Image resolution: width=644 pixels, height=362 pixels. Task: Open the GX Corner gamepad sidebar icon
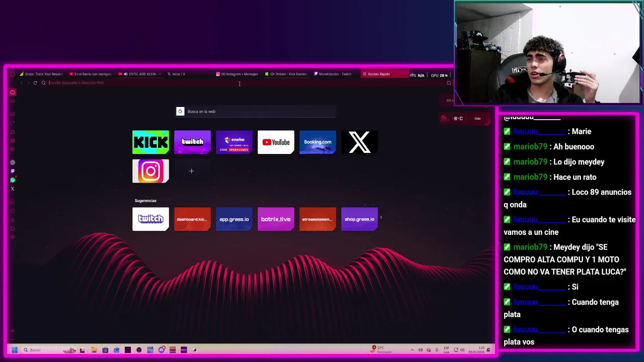coord(13,101)
